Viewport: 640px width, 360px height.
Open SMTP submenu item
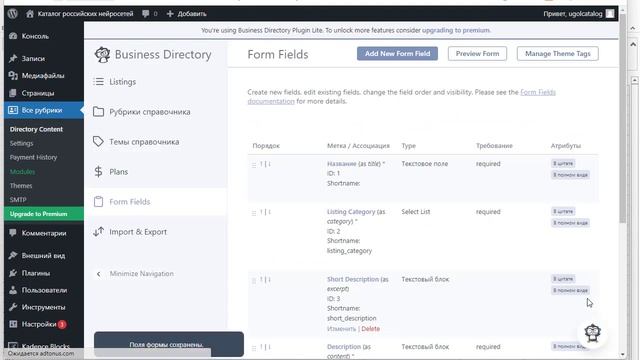click(x=18, y=200)
